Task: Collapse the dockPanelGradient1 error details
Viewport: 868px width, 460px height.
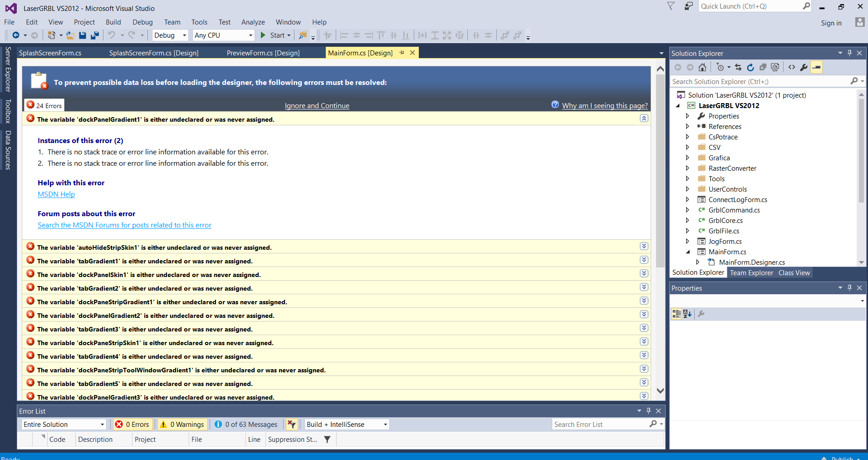Action: point(644,118)
